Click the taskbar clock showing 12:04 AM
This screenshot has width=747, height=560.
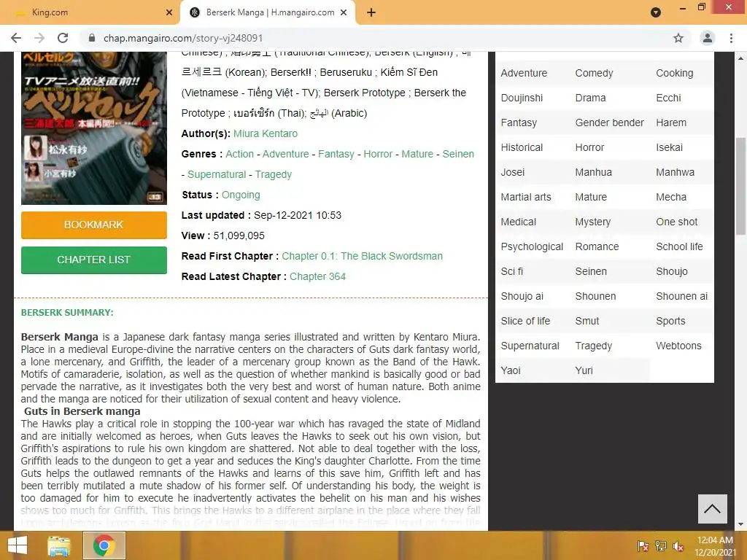point(715,545)
